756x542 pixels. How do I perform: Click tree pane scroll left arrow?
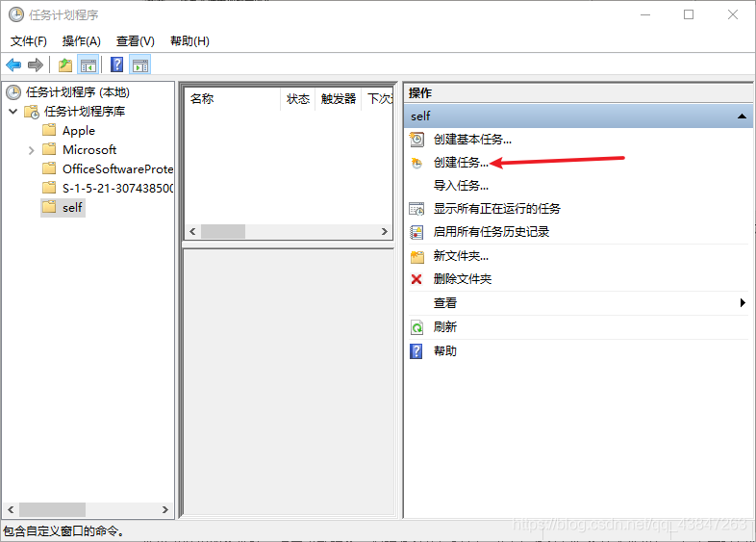tap(11, 509)
